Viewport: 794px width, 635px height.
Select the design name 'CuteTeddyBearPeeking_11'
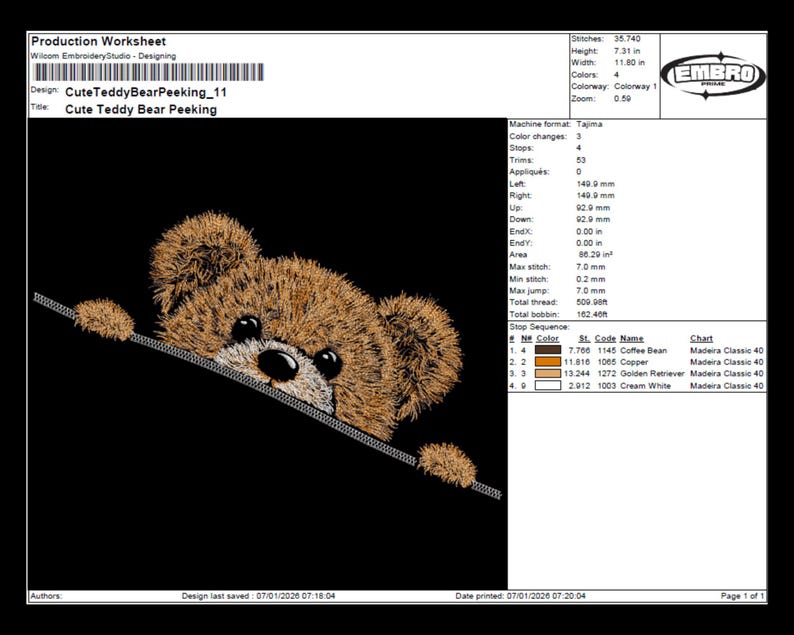146,92
